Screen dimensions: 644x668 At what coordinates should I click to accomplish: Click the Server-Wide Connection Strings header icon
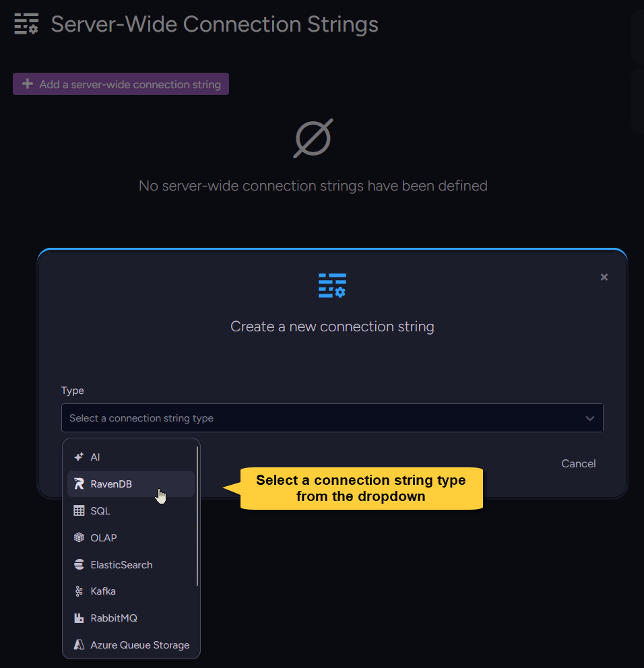[x=26, y=24]
